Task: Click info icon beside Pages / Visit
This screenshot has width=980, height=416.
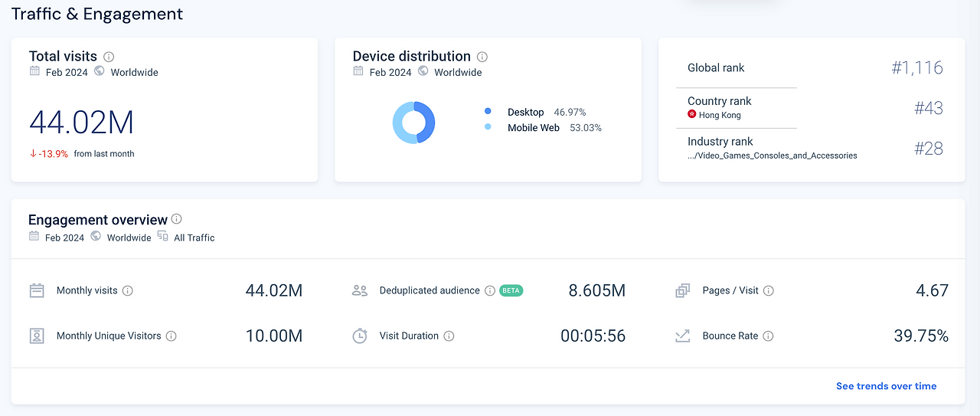Action: point(769,291)
